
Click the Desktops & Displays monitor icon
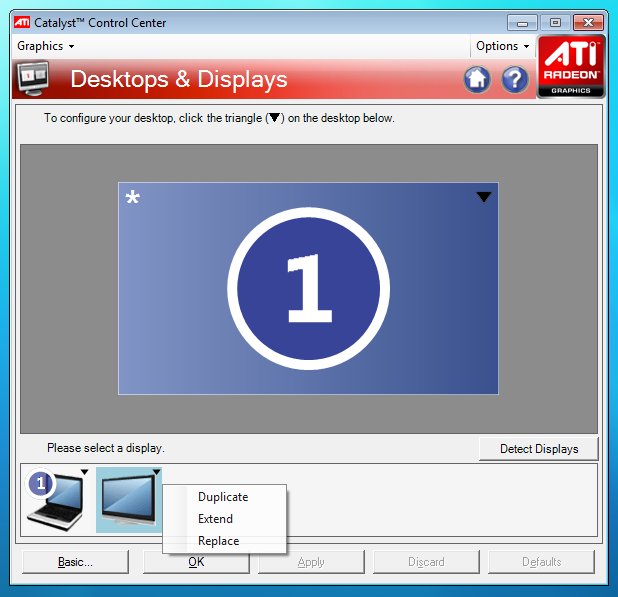click(34, 78)
